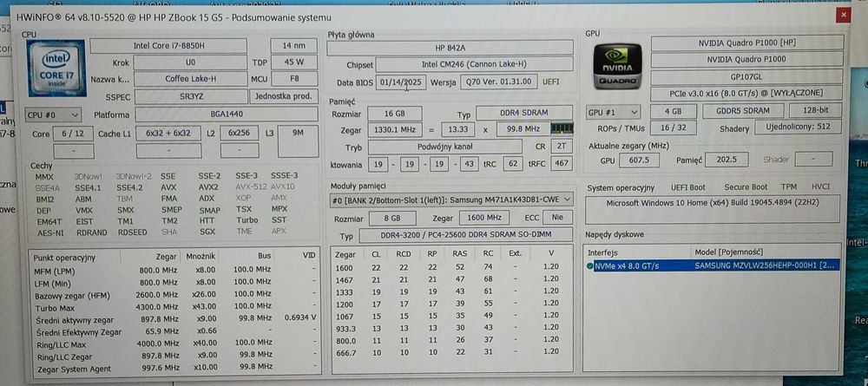This screenshot has width=868, height=386.
Task: Click the tRFC 467 field
Action: [x=562, y=164]
